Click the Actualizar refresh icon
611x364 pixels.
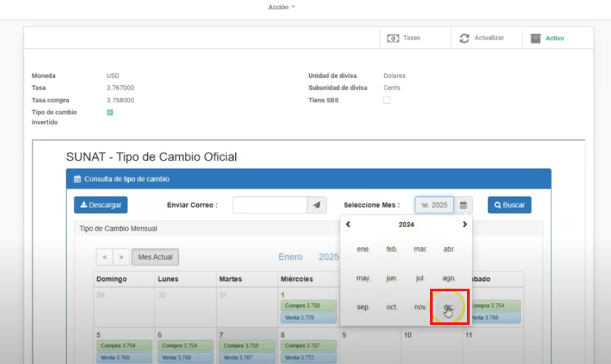464,38
